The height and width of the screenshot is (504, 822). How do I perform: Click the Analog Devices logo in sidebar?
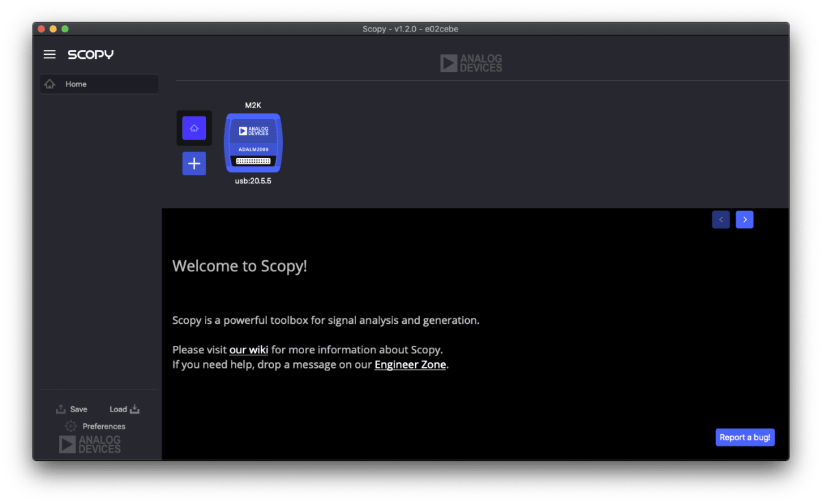click(90, 444)
